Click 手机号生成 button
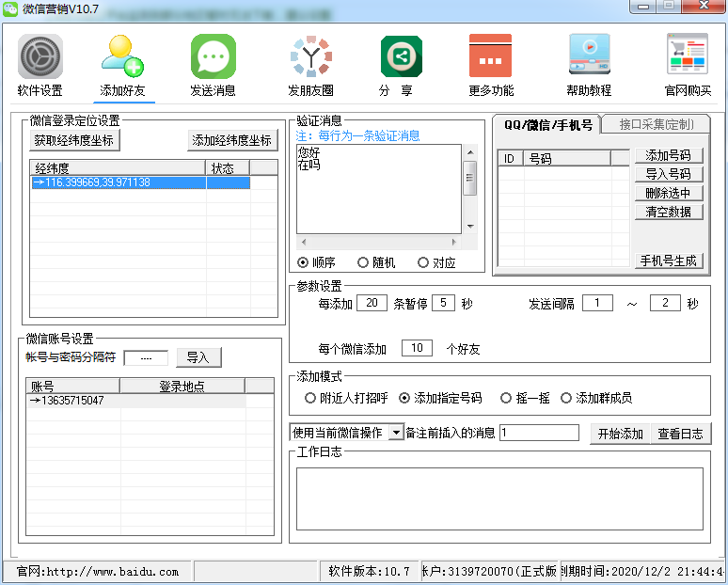The image size is (728, 585). pyautogui.click(x=669, y=261)
